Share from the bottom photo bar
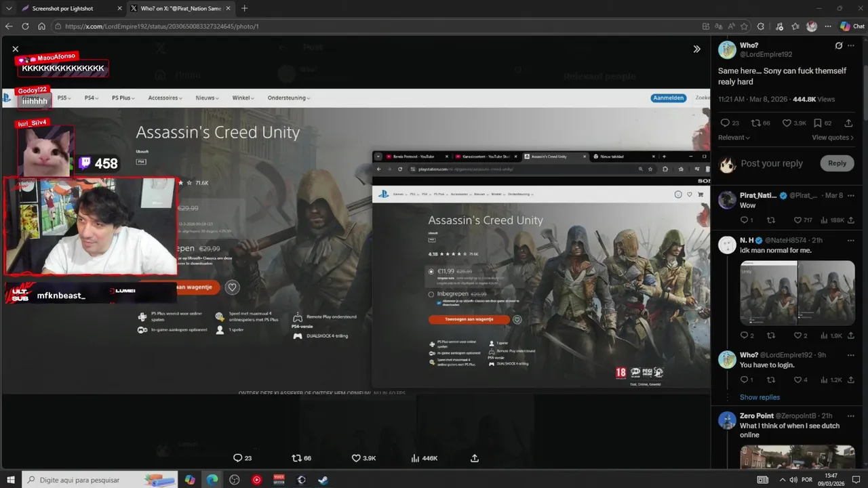Viewport: 868px width, 488px height. (x=475, y=458)
